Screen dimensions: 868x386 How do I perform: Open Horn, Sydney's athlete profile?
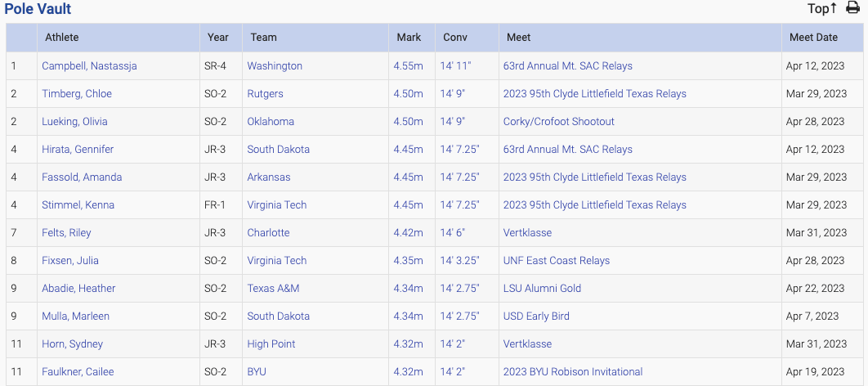pos(72,343)
